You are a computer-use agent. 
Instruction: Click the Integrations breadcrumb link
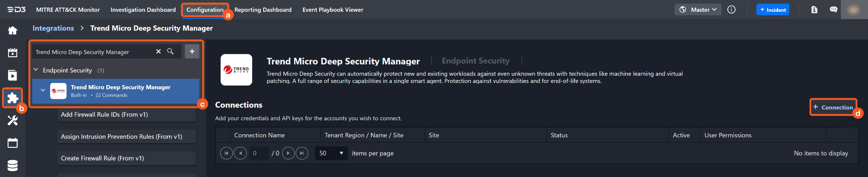coord(53,28)
